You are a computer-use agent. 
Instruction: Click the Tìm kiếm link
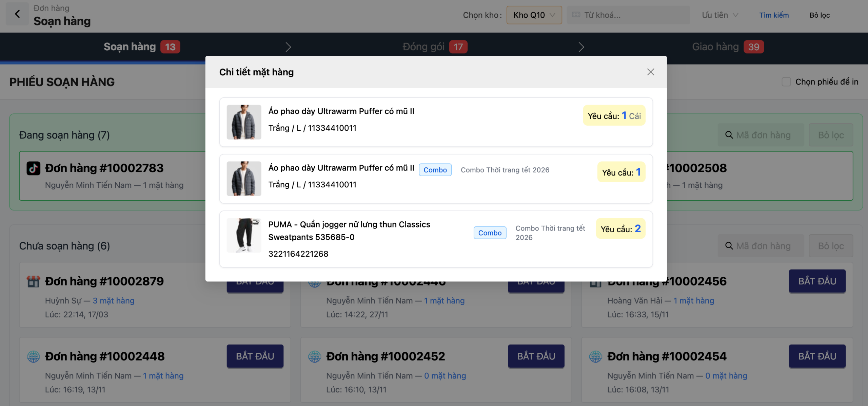[774, 15]
